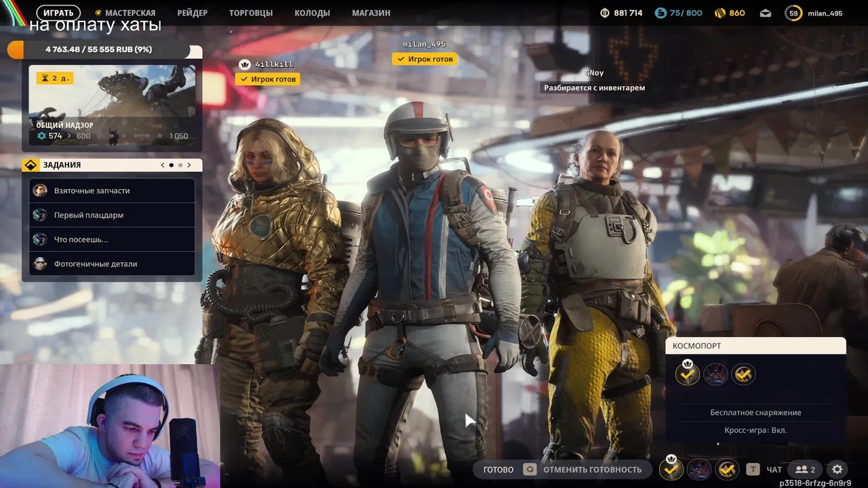Screen dimensions: 868x488
Task: Click the CNoy player name tag
Action: pos(594,73)
